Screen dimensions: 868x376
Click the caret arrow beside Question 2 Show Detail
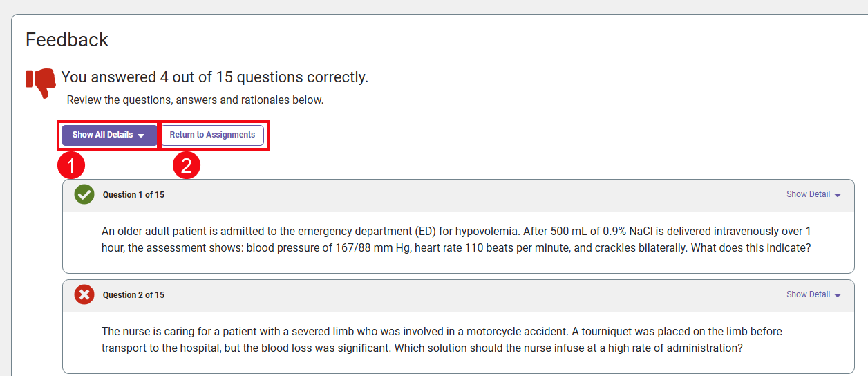(838, 296)
